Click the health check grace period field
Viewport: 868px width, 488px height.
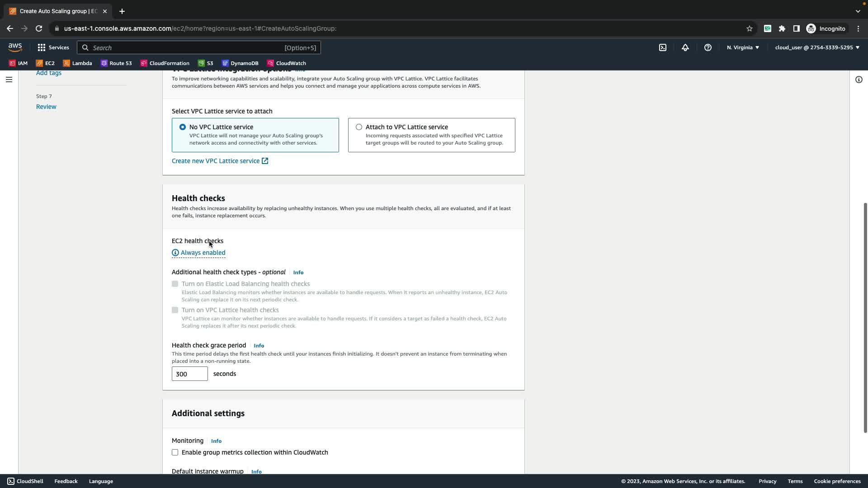coord(189,374)
